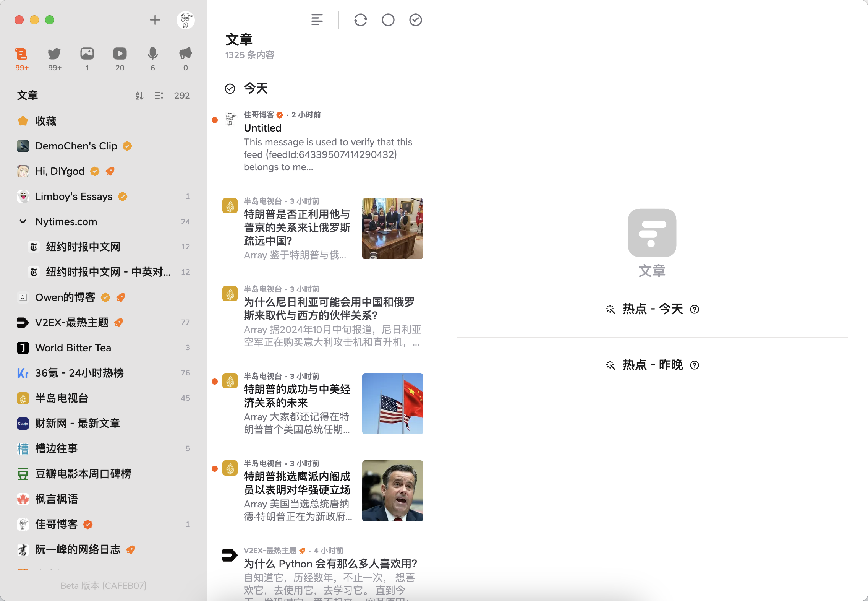Click help icon next to 热点 - 昨晚
The width and height of the screenshot is (868, 601).
coord(695,365)
